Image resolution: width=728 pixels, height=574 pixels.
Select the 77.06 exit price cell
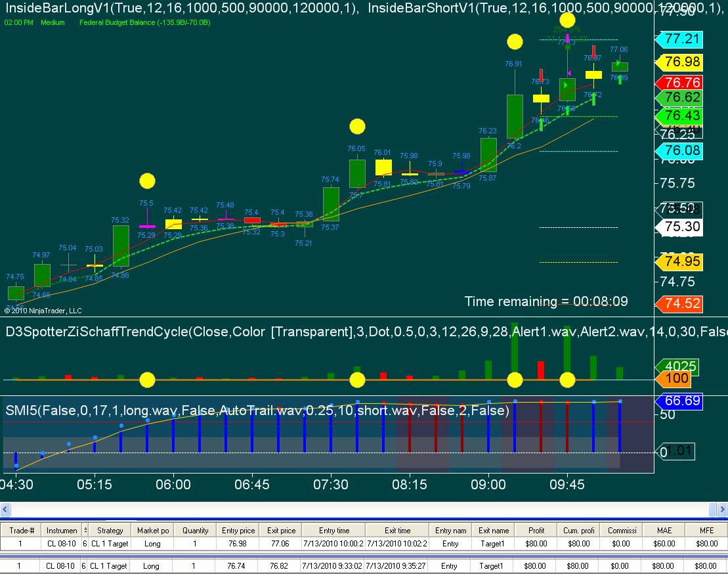click(x=280, y=543)
